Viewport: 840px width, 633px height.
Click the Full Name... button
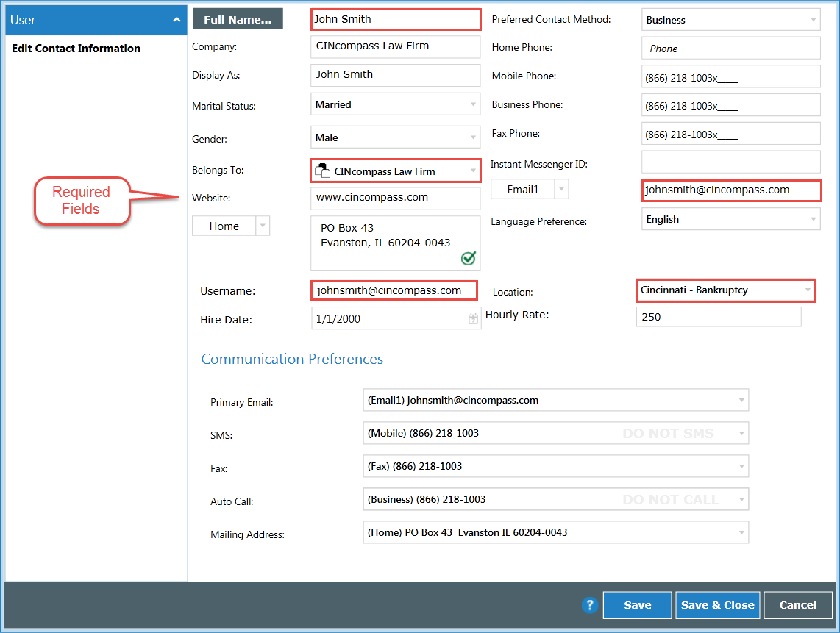tap(237, 18)
